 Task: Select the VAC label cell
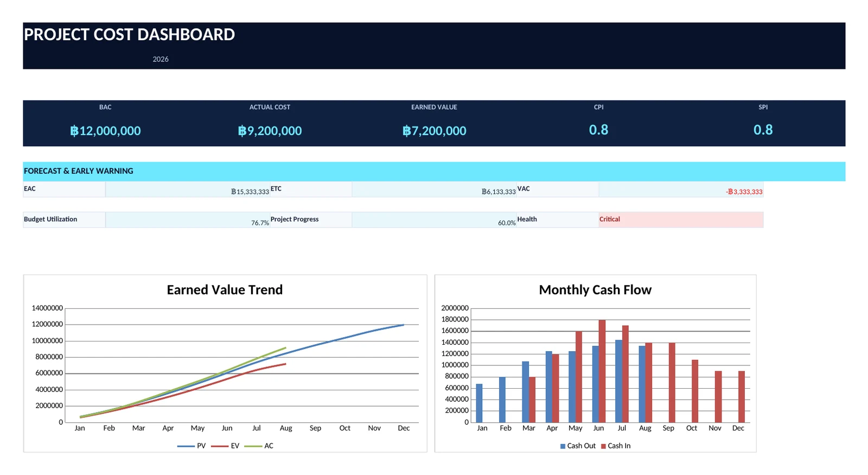click(558, 189)
